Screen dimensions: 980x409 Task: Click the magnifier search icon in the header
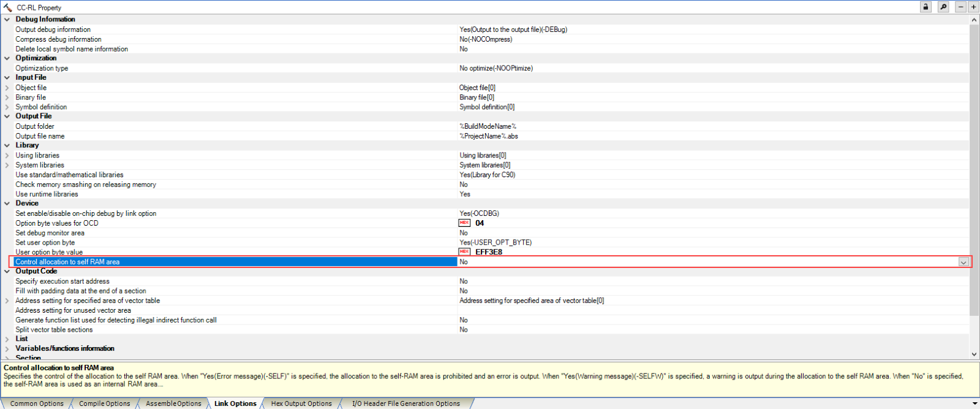click(943, 7)
